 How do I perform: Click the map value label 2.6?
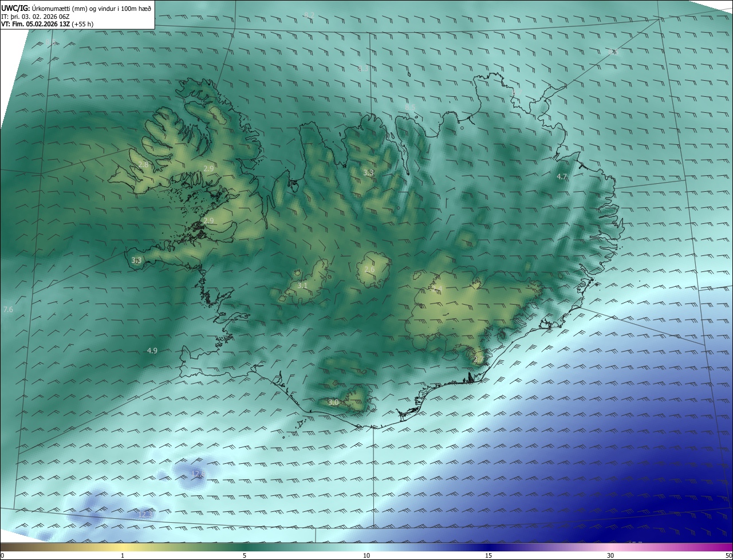[369, 269]
